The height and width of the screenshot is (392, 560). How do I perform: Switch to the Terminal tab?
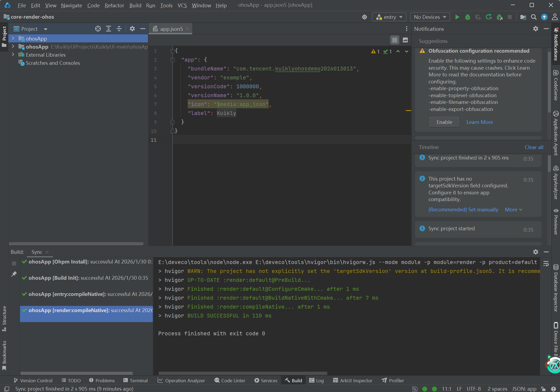[x=136, y=380]
